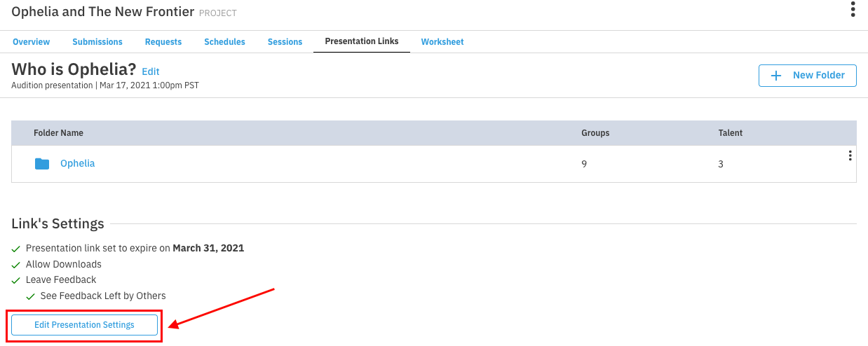
Task: Click the Leave Feedback checkmark
Action: click(16, 280)
